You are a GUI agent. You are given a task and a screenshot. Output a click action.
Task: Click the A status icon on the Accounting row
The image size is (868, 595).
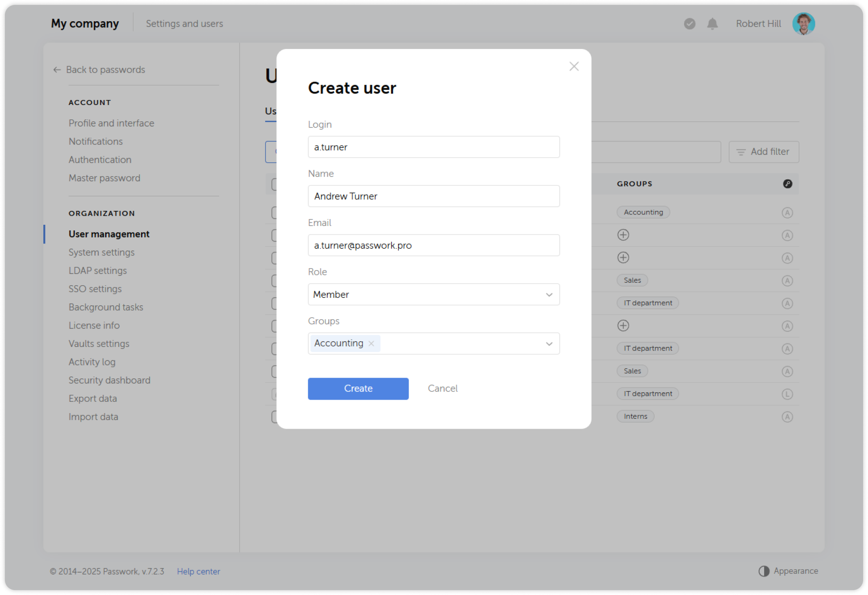click(x=788, y=212)
